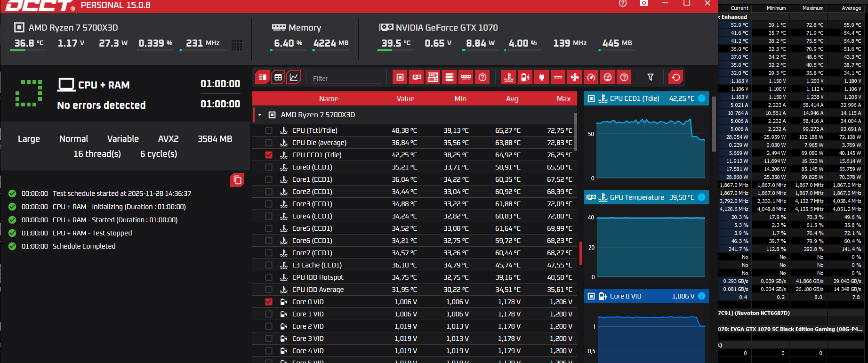868x363 pixels.
Task: Click the HWiNFO 'Current' column header
Action: click(x=739, y=8)
